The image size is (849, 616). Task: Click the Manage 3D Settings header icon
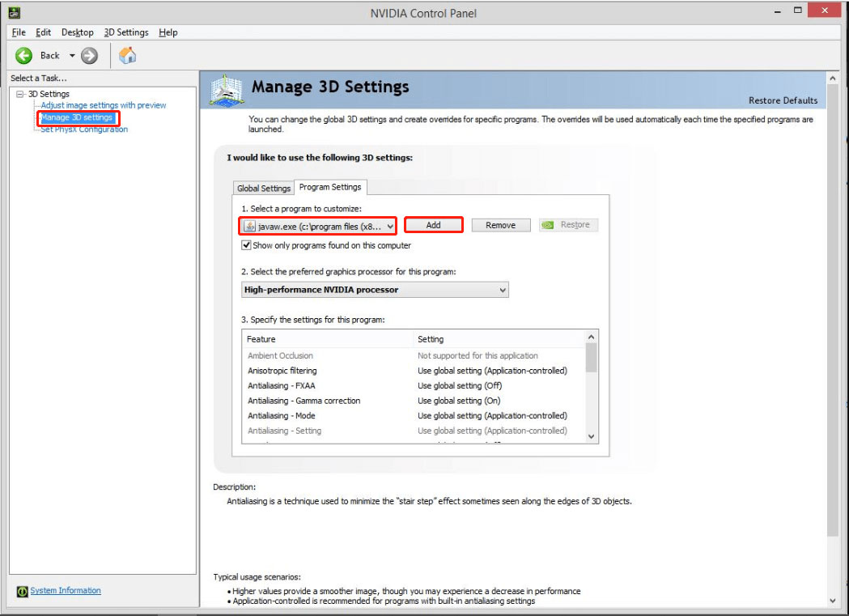227,91
